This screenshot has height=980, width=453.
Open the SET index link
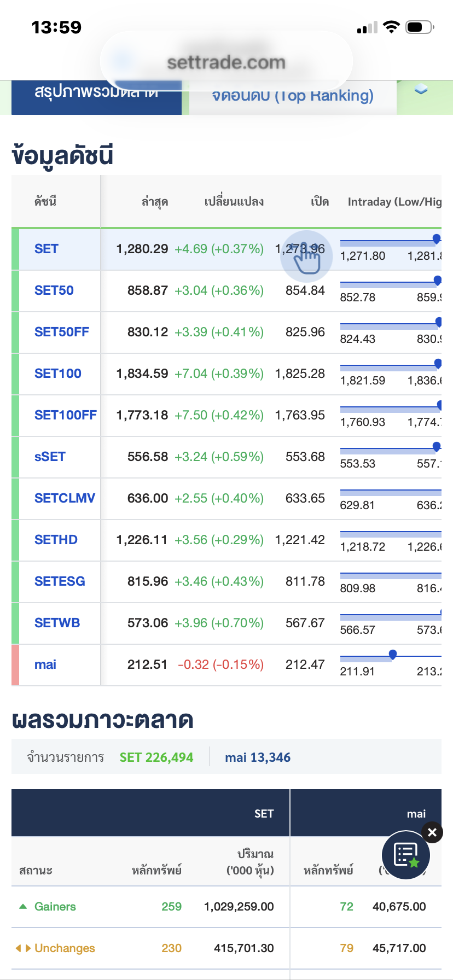47,249
